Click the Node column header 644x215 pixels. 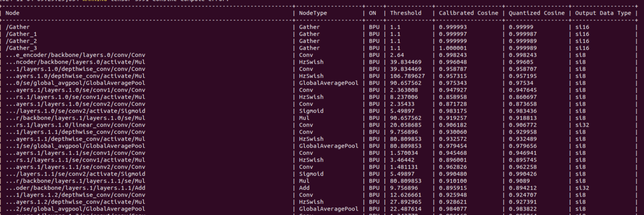12,13
